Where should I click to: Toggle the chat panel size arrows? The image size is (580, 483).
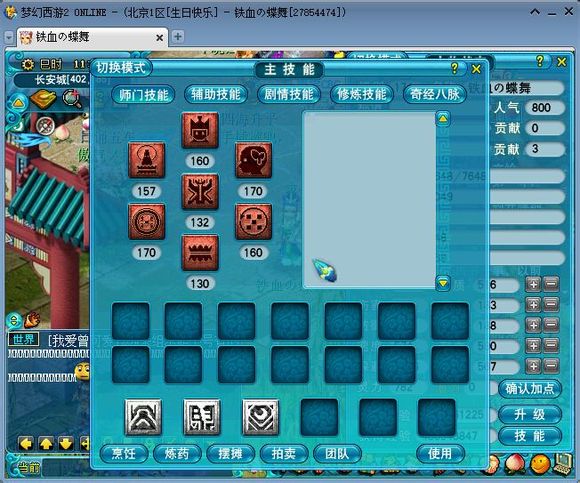coord(14,320)
